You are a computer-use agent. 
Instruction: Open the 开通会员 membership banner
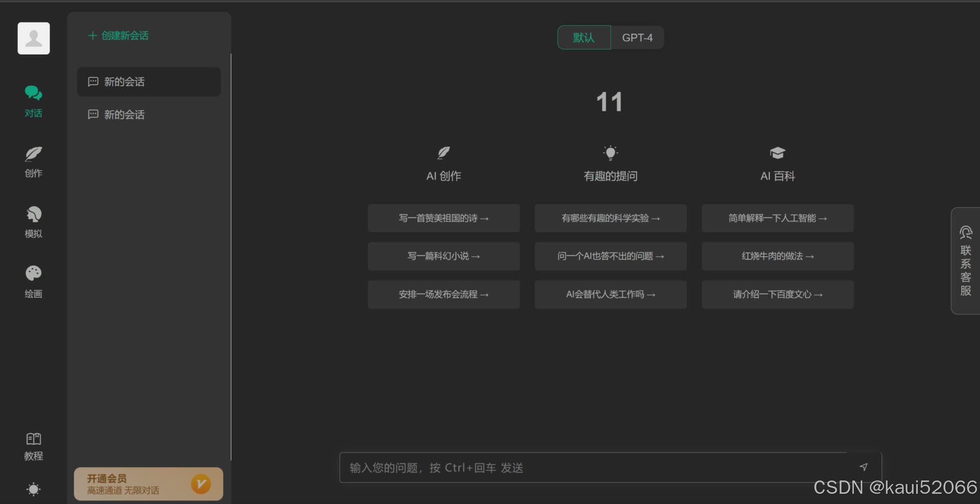[148, 484]
